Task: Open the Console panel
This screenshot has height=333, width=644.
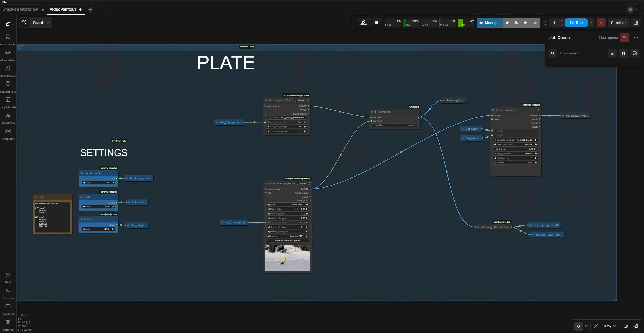Action: (x=8, y=293)
